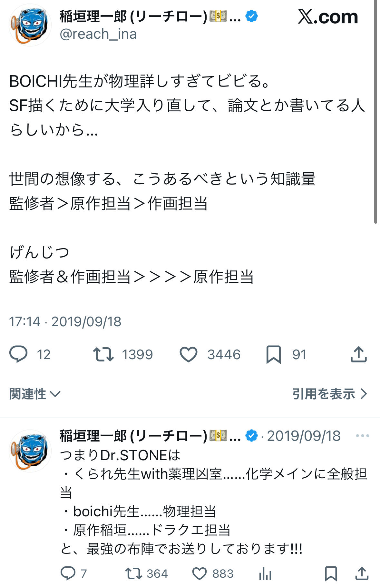The height and width of the screenshot is (588, 380).
Task: Click the reply icon on main tweet
Action: [x=18, y=354]
